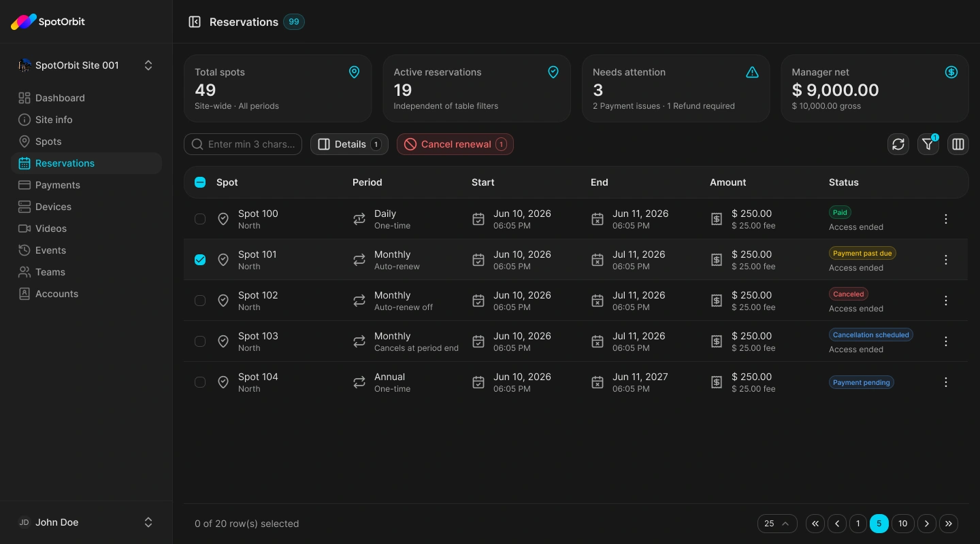Screen dimensions: 980x544
Task: Click the Status column header
Action: pyautogui.click(x=844, y=182)
